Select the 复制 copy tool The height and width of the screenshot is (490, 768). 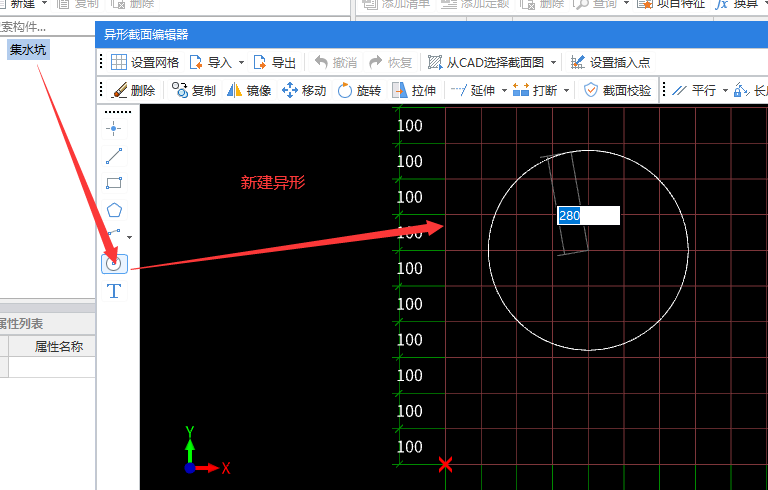tap(194, 90)
